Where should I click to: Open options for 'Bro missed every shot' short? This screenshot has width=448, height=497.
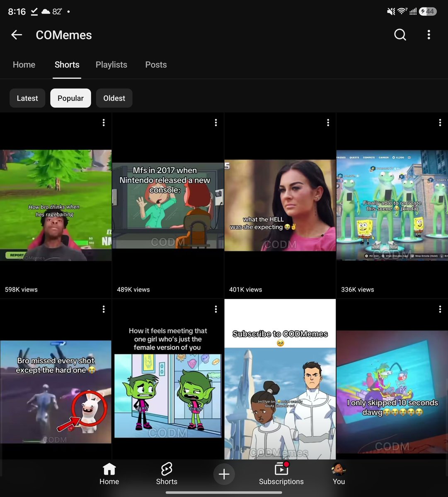[104, 309]
